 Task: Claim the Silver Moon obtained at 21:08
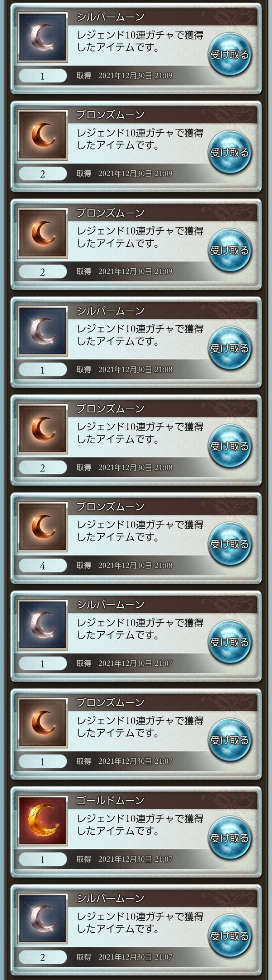[x=229, y=348]
